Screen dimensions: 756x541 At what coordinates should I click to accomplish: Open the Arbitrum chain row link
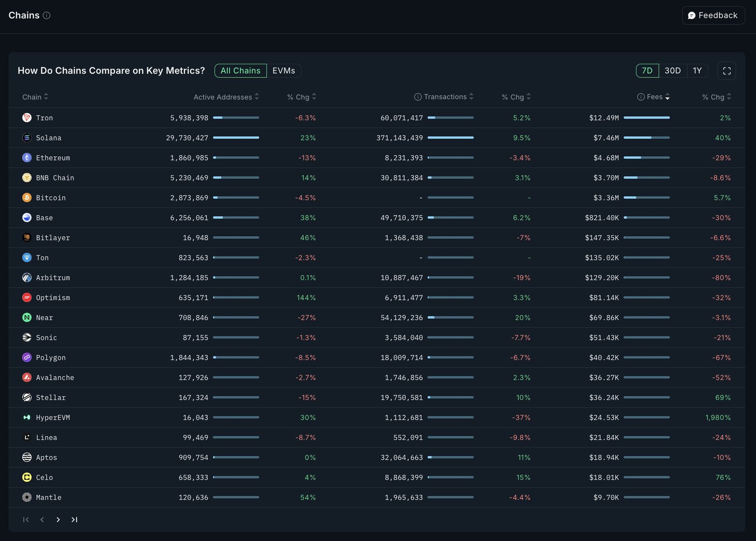[53, 278]
